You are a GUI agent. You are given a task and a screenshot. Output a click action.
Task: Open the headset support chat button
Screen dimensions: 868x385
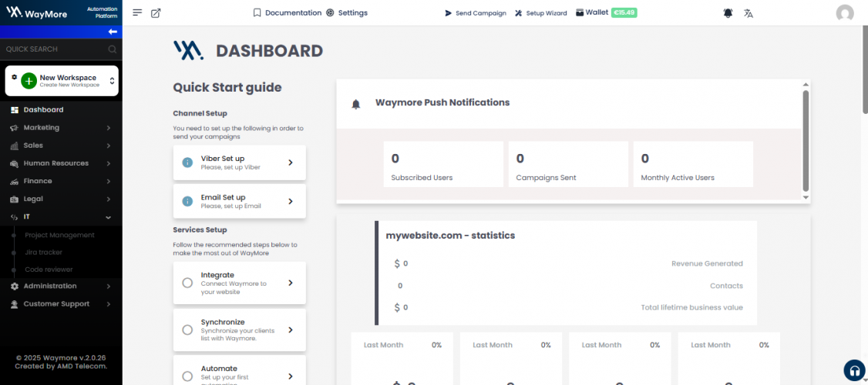pos(853,370)
